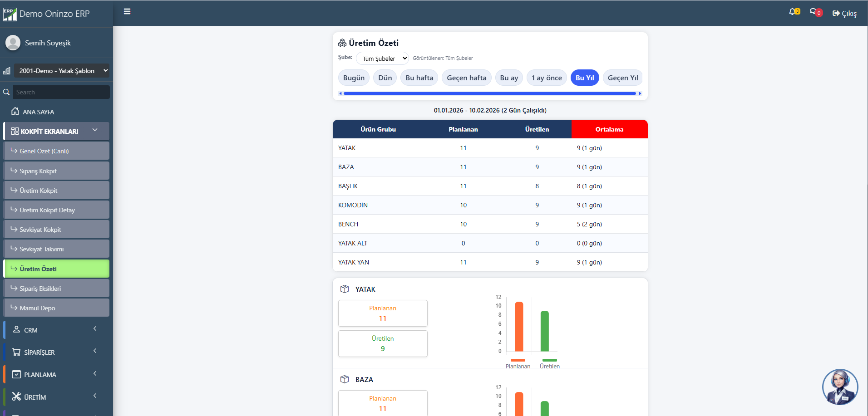Open the notifications bell icon

click(x=793, y=12)
